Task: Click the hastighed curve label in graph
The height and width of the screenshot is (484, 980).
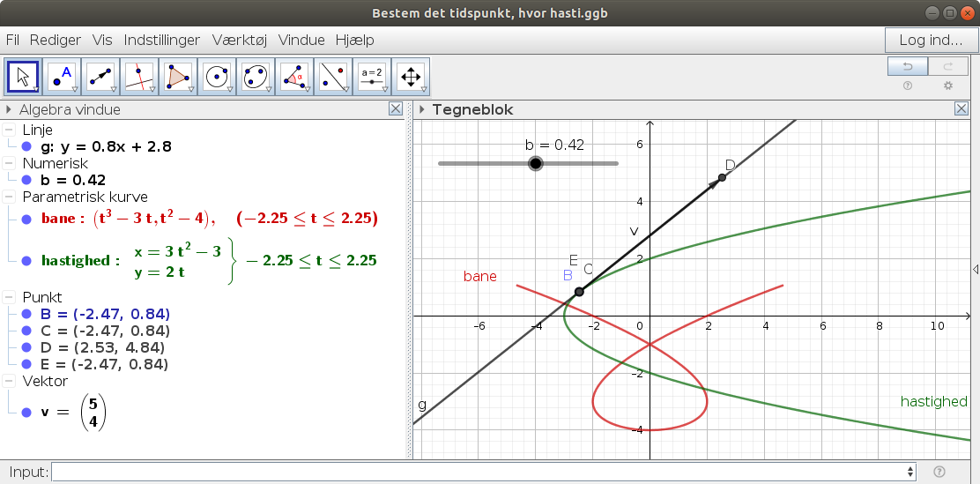Action: click(934, 401)
